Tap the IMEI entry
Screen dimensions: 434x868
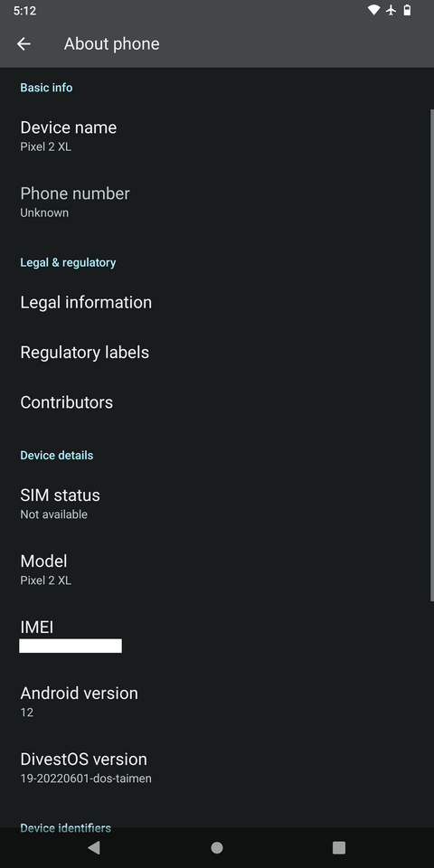pyautogui.click(x=215, y=636)
